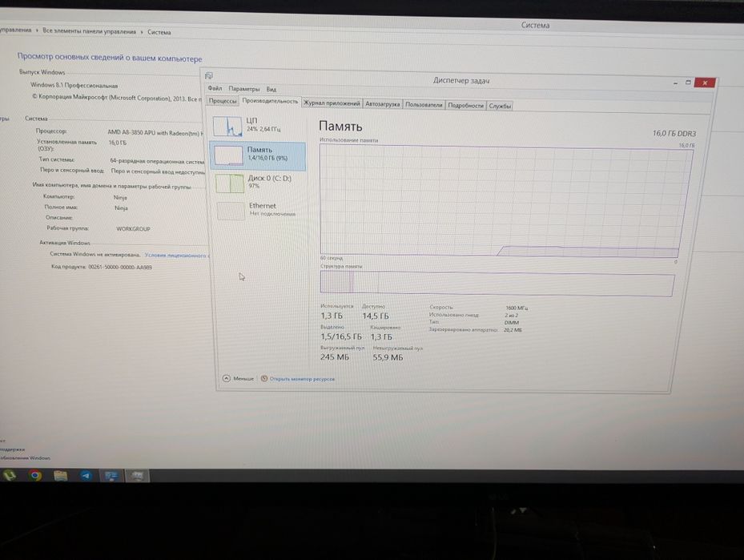Click the DIMM form factor value
The height and width of the screenshot is (560, 744).
point(512,323)
